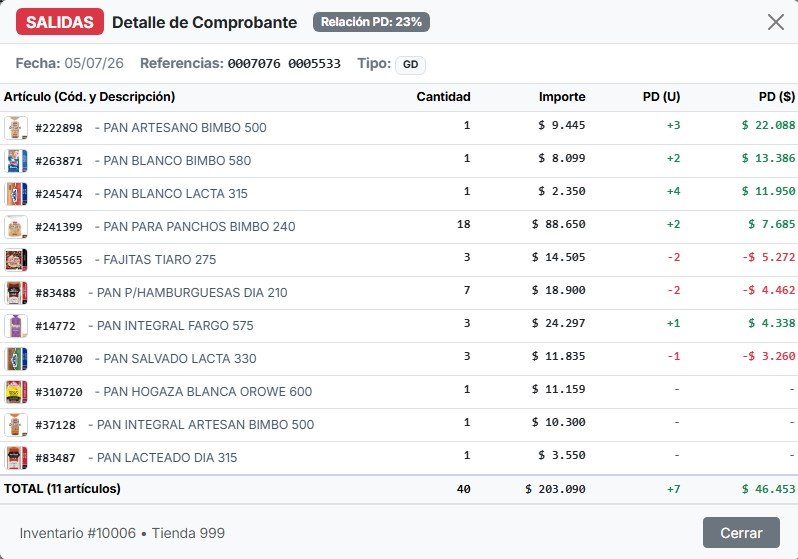Click quantity 18 in PANCHOS row

pyautogui.click(x=464, y=224)
